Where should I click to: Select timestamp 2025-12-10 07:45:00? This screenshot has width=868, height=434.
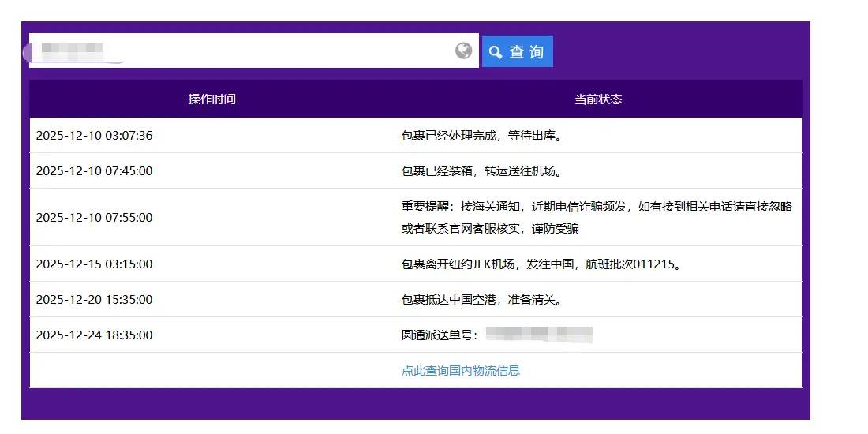click(x=94, y=171)
